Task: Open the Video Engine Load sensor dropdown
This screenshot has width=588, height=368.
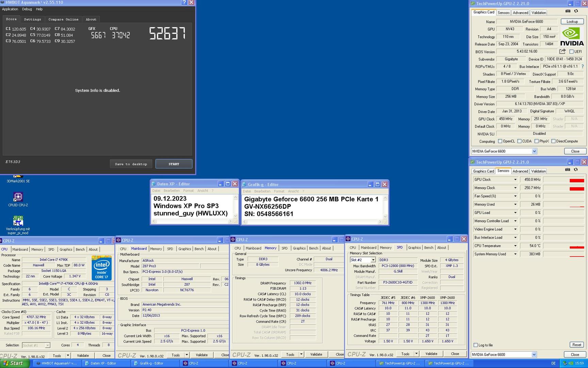Action: pyautogui.click(x=515, y=229)
